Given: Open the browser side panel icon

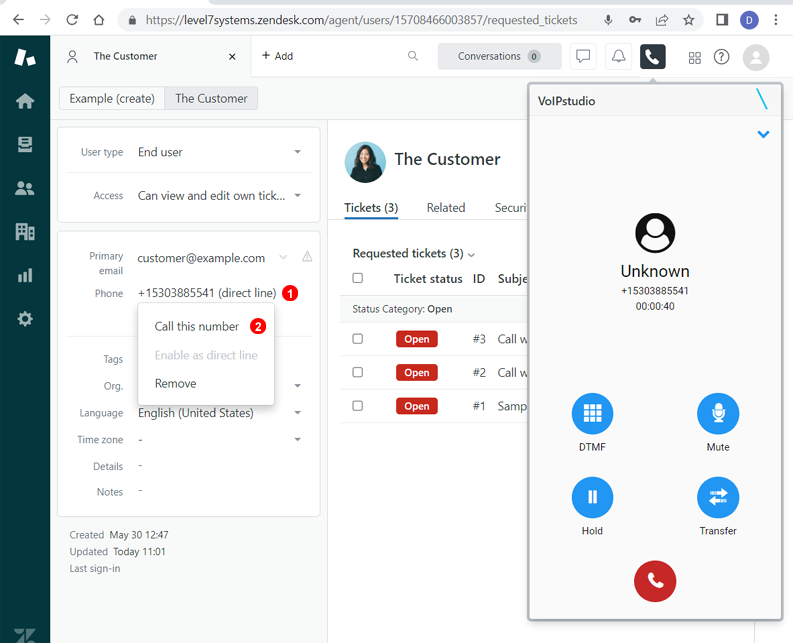Looking at the screenshot, I should [722, 20].
